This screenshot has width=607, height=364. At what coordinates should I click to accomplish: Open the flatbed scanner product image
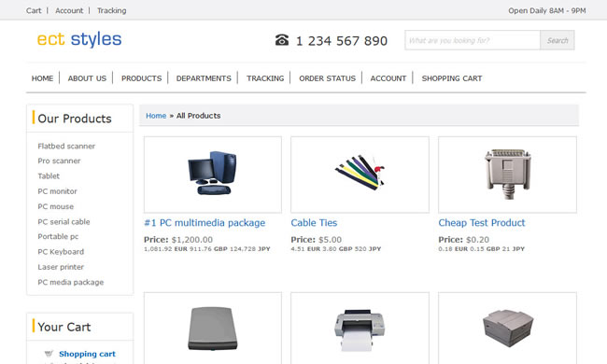[x=213, y=328]
